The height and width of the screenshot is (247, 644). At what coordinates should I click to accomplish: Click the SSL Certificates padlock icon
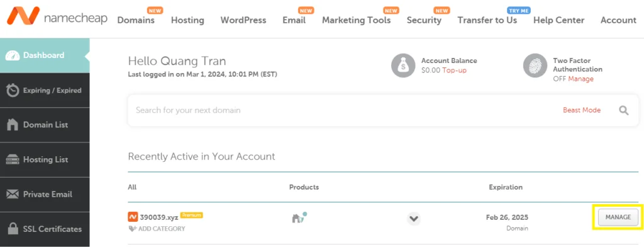coord(13,229)
